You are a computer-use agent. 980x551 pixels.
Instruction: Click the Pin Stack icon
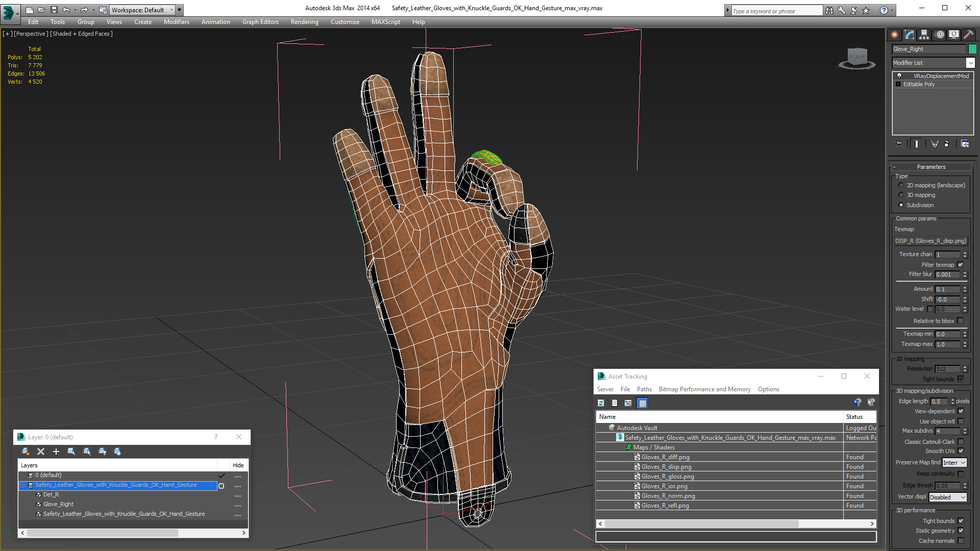pyautogui.click(x=899, y=144)
